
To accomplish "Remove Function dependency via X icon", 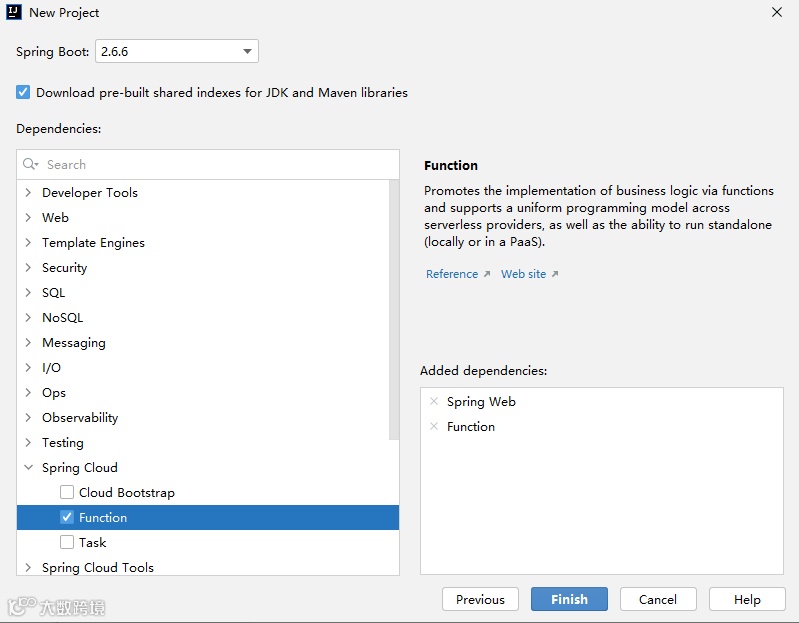I will pos(434,426).
